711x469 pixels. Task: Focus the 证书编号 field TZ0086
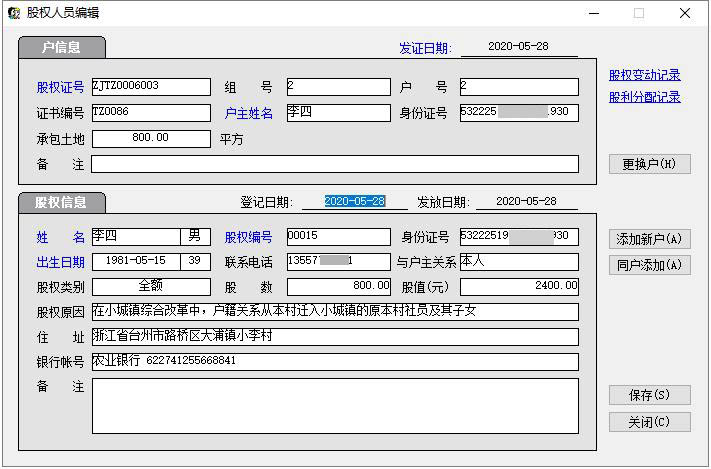[x=151, y=113]
